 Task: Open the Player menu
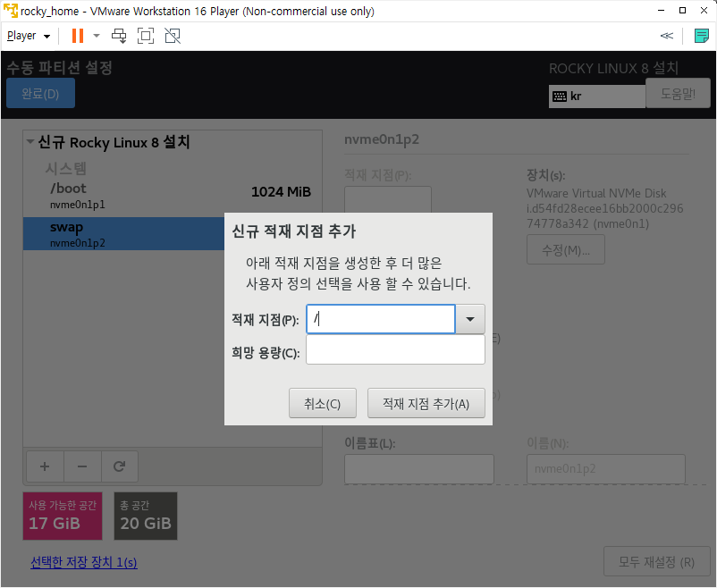pyautogui.click(x=29, y=36)
